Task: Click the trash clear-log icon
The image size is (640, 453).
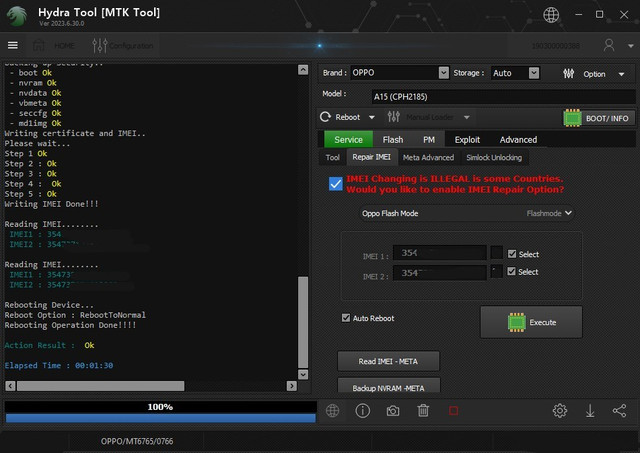Action: tap(423, 411)
